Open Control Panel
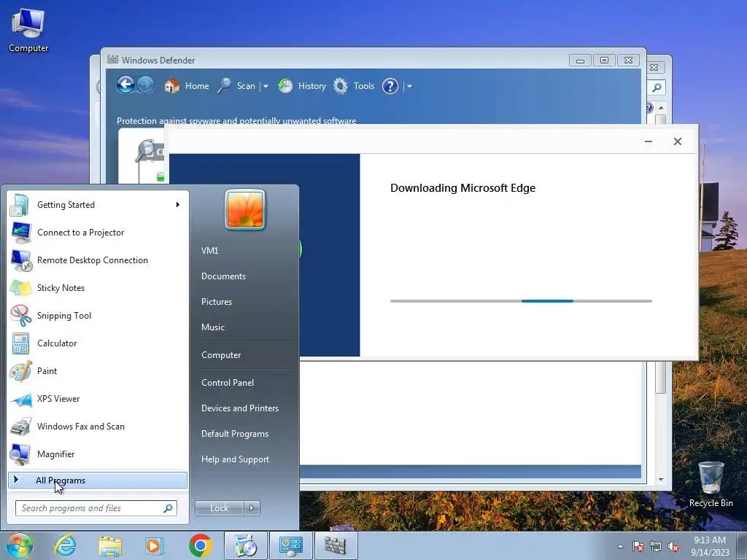 pos(228,383)
